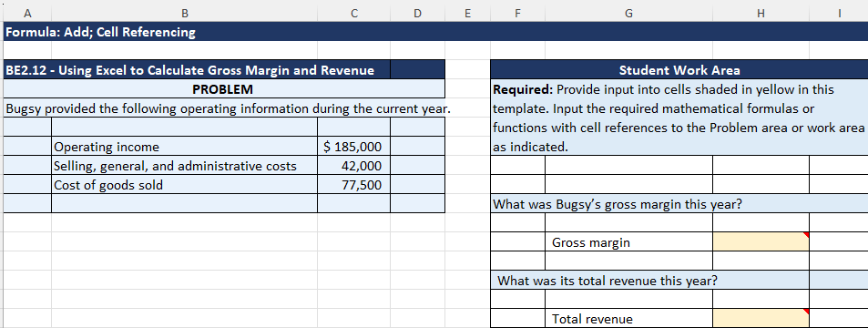The image size is (868, 328).
Task: Select column F header
Action: 517,14
